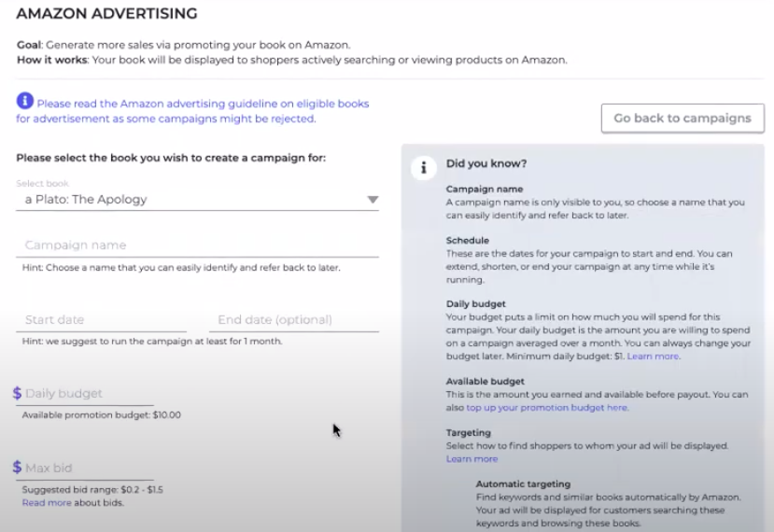Follow 'top up your promotion budget here' link
The width and height of the screenshot is (774, 532).
[547, 407]
